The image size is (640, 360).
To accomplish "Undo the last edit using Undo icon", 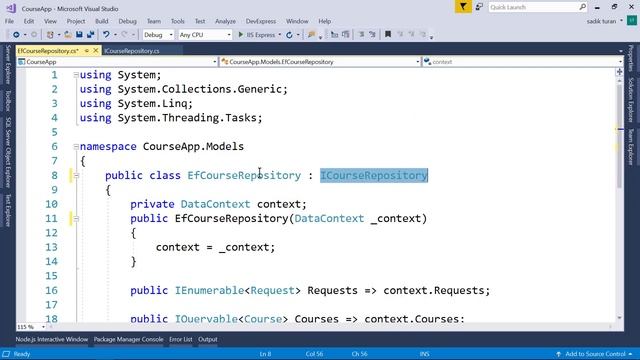I will pos(106,35).
